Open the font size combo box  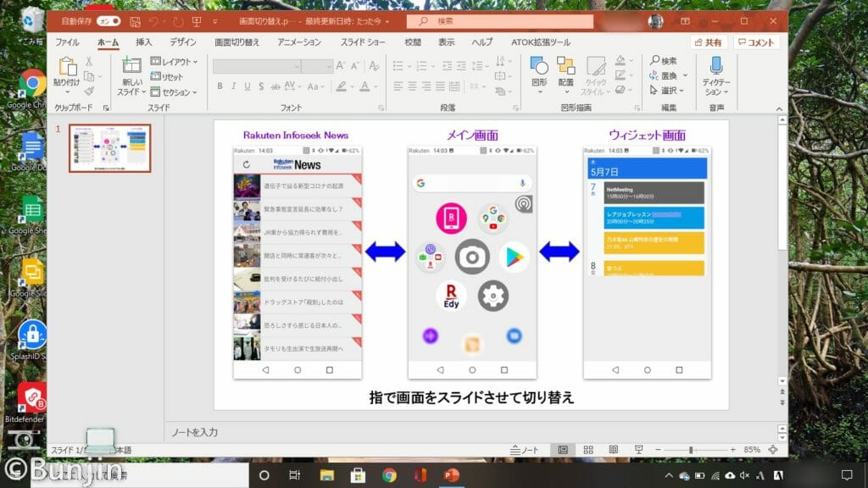[317, 66]
